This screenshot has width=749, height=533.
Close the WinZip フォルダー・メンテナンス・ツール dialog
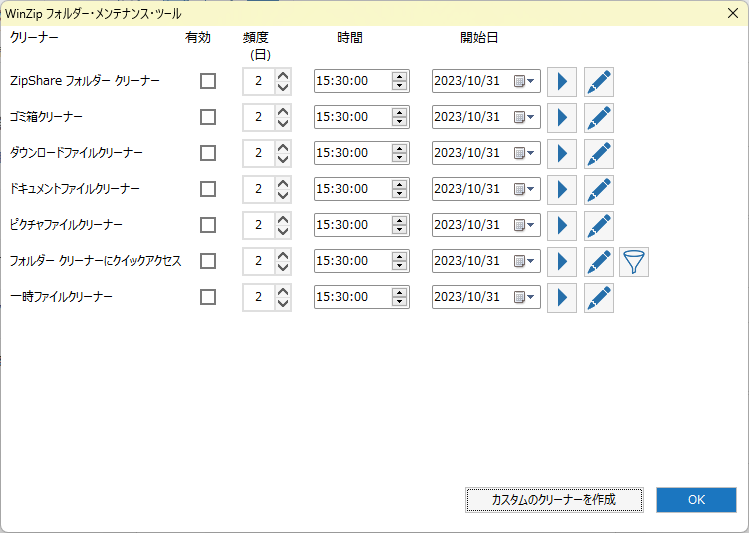730,13
